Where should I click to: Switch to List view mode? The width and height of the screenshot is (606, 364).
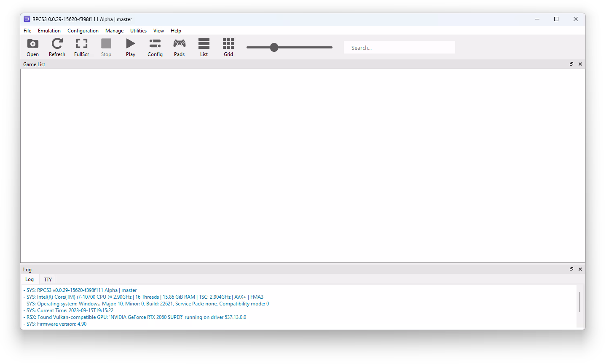pos(204,48)
